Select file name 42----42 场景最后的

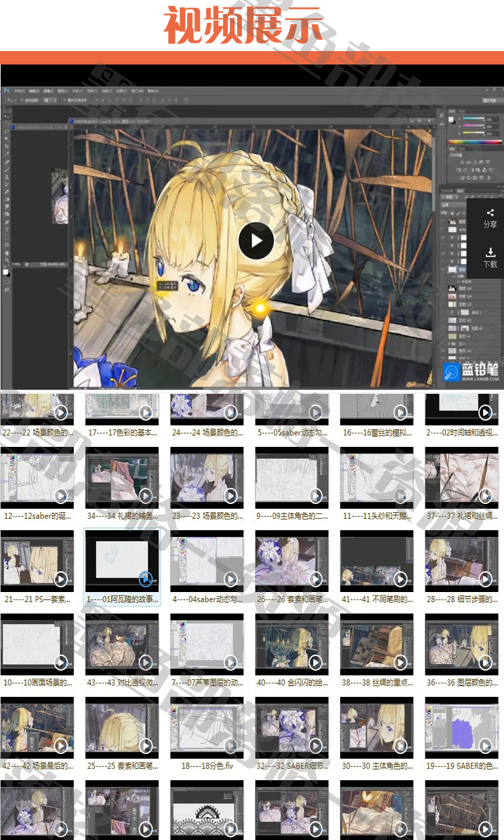tap(37, 765)
